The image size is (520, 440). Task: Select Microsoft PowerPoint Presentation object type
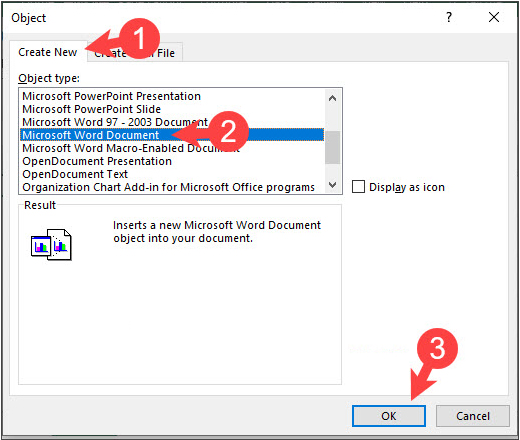tap(172, 96)
